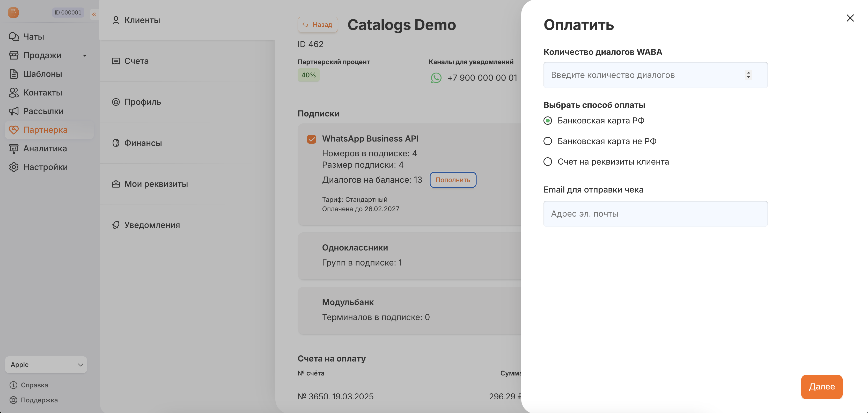Open Рассылки megaphone icon
Image resolution: width=868 pixels, height=413 pixels.
[x=13, y=111]
